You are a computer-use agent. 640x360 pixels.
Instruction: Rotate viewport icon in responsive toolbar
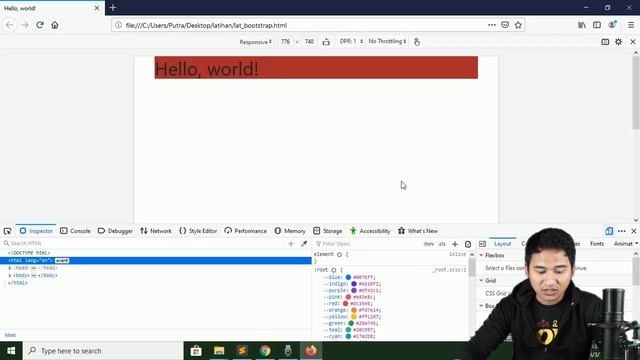tap(326, 42)
